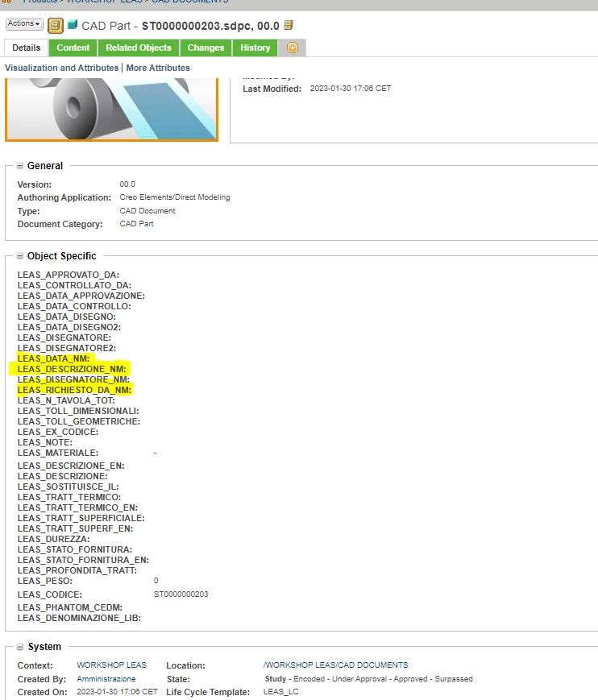Viewport: 598px width, 700px height.
Task: Click the LEAS_DATA_NM attribute label
Action: (x=53, y=358)
